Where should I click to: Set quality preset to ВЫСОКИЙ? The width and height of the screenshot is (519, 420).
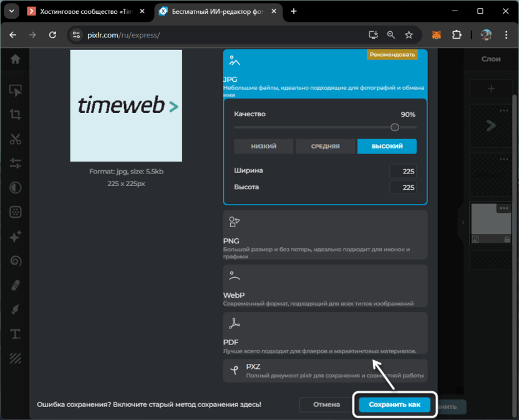tap(387, 146)
